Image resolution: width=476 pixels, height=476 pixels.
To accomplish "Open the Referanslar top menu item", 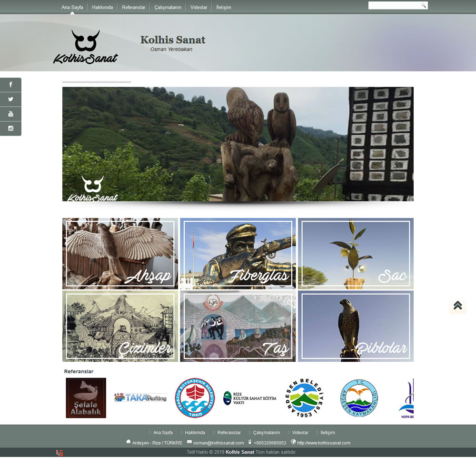I will point(134,7).
